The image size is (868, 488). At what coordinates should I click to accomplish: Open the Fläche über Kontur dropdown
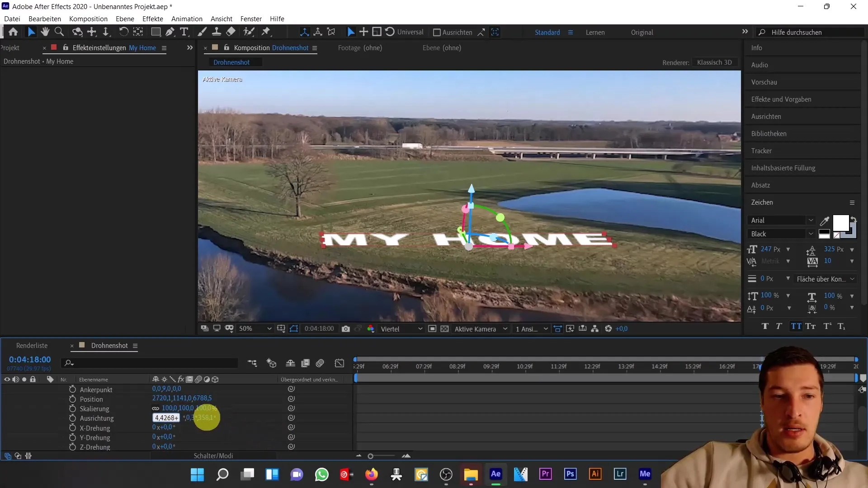826,279
